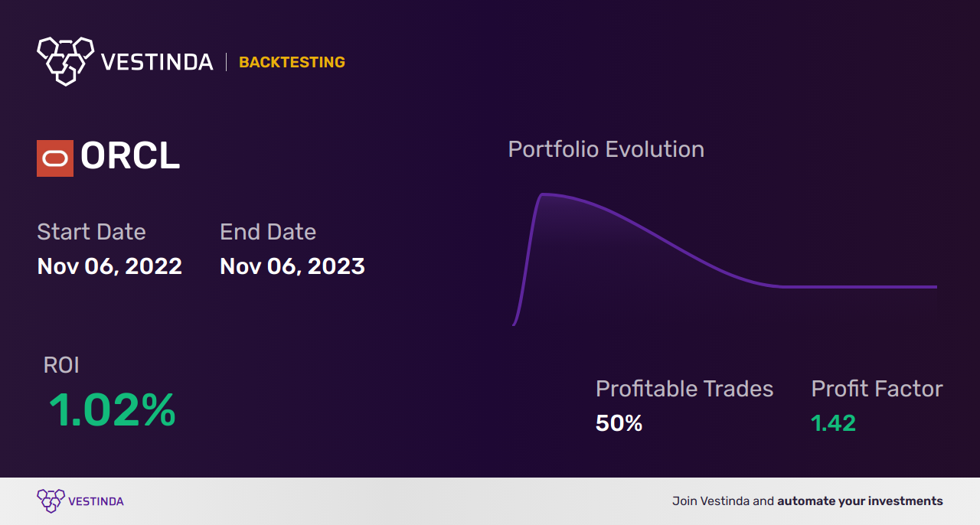Click the Profit Factor label
Viewport: 980px width, 525px height.
[x=877, y=389]
